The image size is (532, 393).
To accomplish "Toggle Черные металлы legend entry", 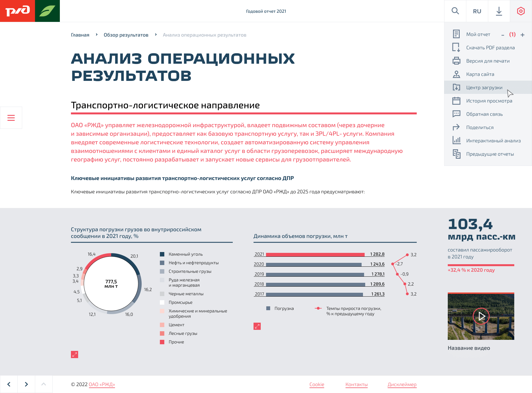I will click(x=182, y=294).
